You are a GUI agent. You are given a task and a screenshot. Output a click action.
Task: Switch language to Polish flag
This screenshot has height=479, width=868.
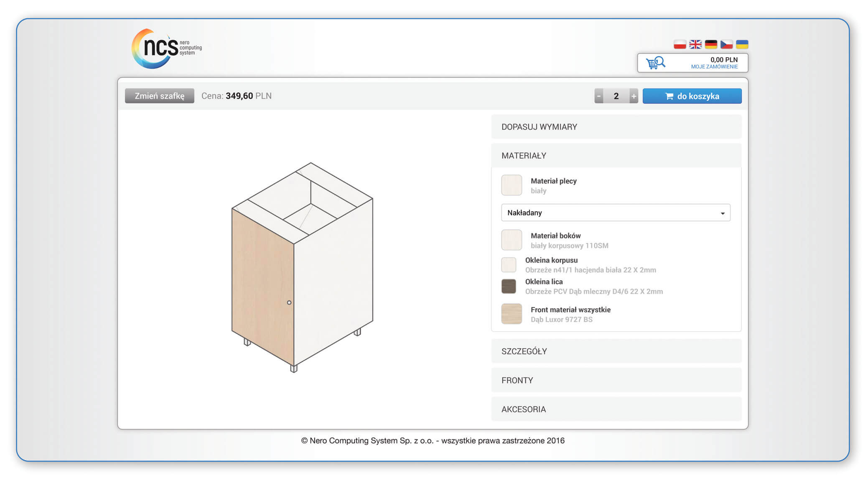pyautogui.click(x=680, y=44)
